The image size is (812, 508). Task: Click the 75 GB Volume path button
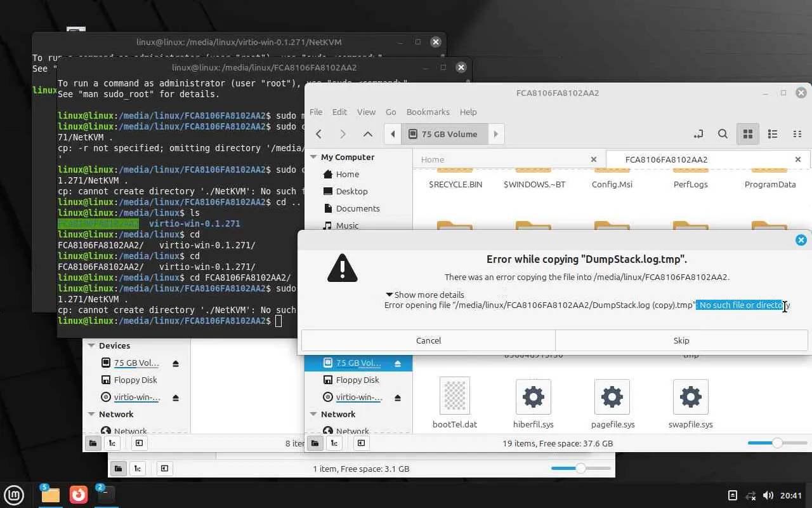pos(443,134)
